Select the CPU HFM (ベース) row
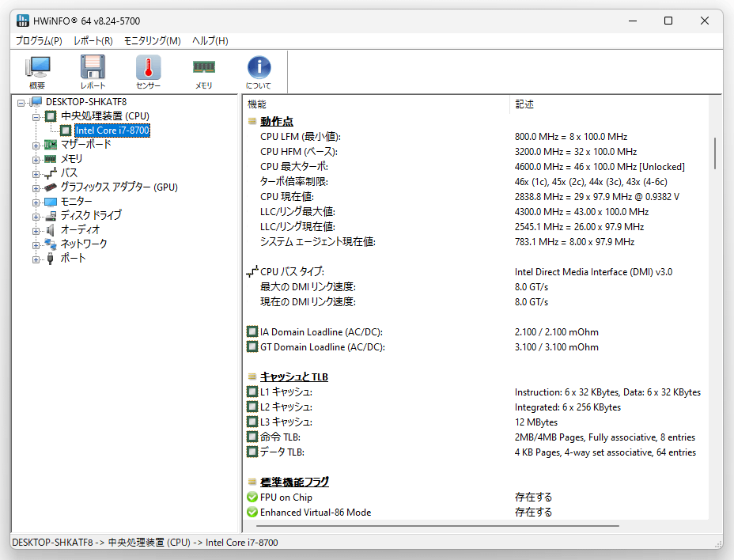The image size is (734, 560). pyautogui.click(x=475, y=152)
